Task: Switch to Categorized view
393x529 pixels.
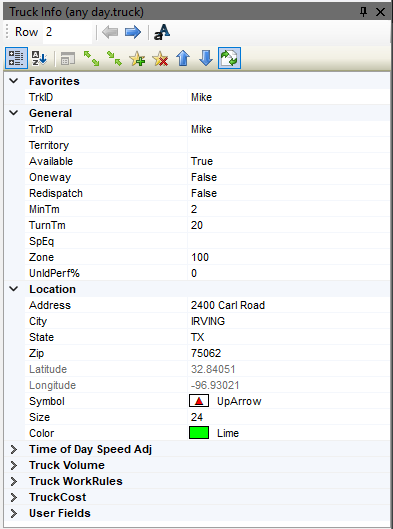Action: pyautogui.click(x=16, y=58)
